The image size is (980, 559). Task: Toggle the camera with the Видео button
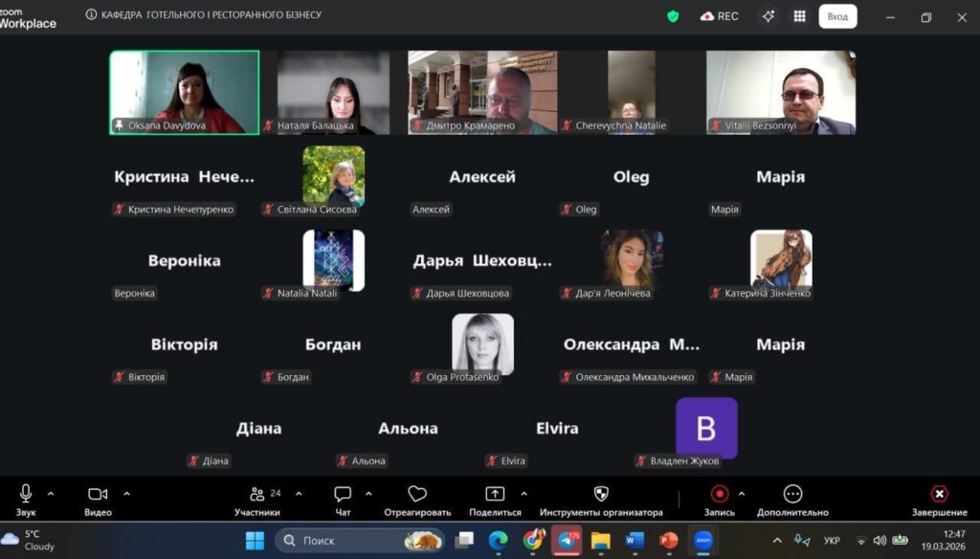pyautogui.click(x=98, y=499)
